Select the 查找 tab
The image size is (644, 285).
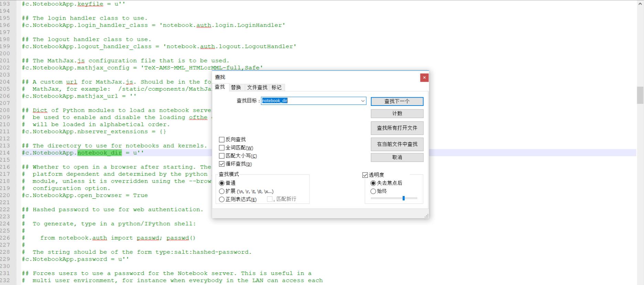(x=220, y=87)
